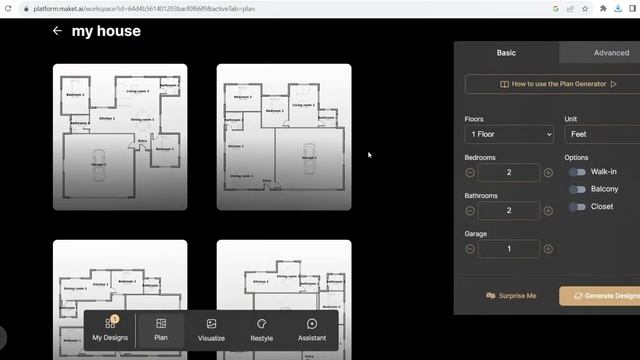640x360 pixels.
Task: Open the Assistant chat tool
Action: click(x=312, y=330)
